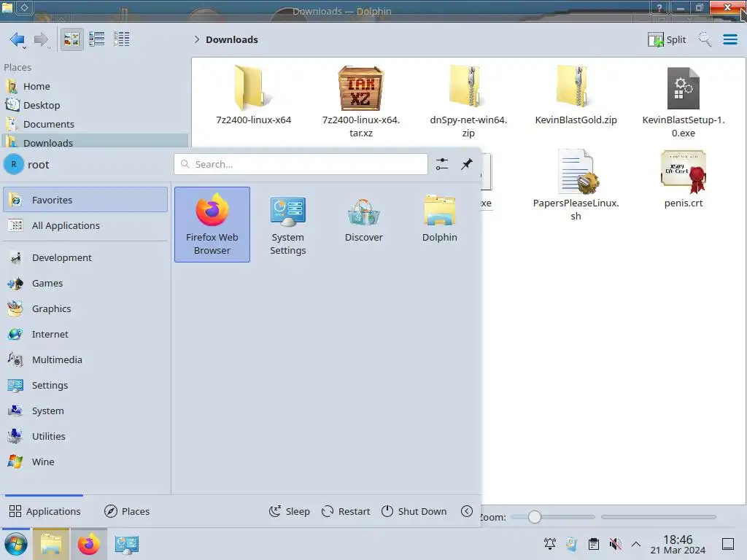The width and height of the screenshot is (747, 560).
Task: Switch Dolphin to Compact view mode
Action: pyautogui.click(x=97, y=39)
